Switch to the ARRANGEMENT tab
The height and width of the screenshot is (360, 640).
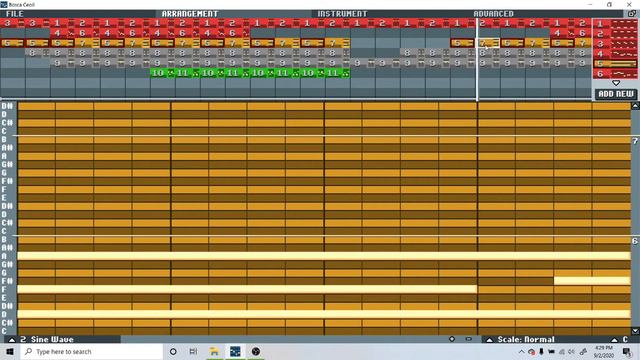click(190, 13)
